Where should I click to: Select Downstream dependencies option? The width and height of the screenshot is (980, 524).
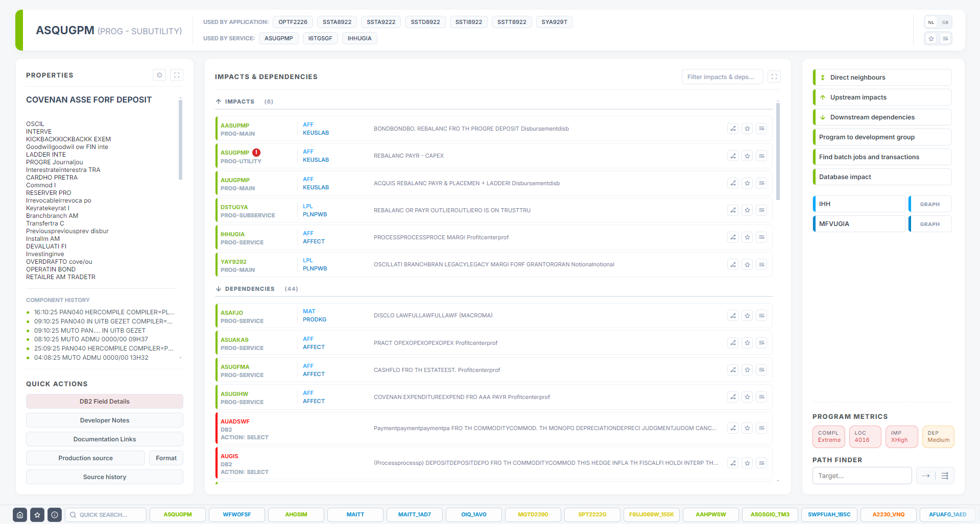pos(882,117)
